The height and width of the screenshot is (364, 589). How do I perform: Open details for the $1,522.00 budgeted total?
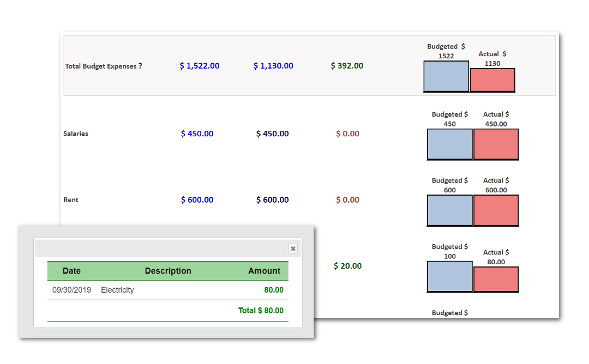point(199,65)
